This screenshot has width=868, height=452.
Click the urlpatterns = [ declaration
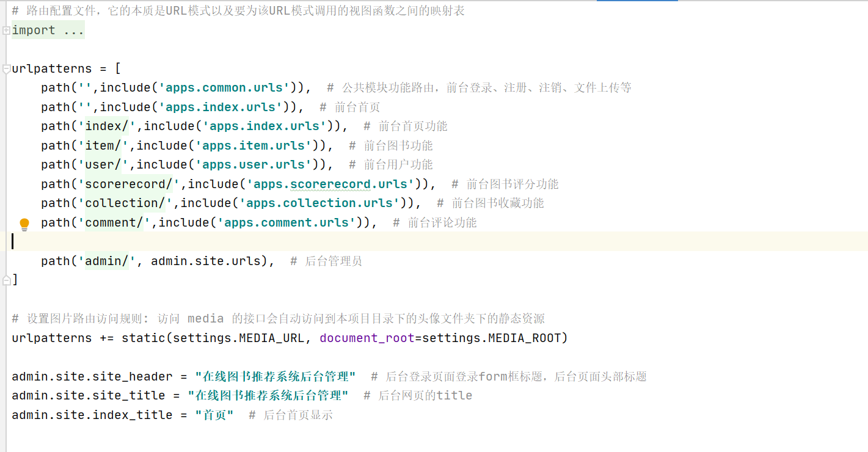66,68
